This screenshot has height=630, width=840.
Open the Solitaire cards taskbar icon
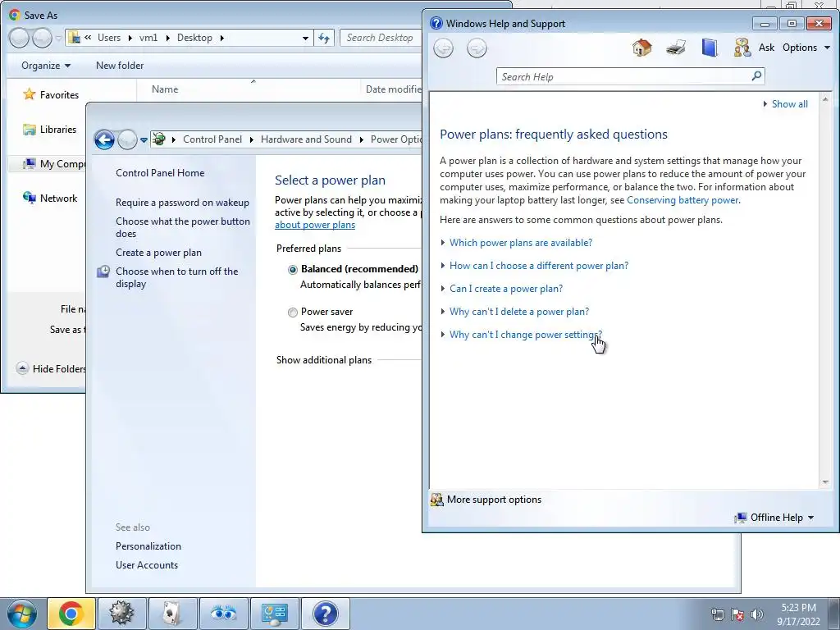172,614
